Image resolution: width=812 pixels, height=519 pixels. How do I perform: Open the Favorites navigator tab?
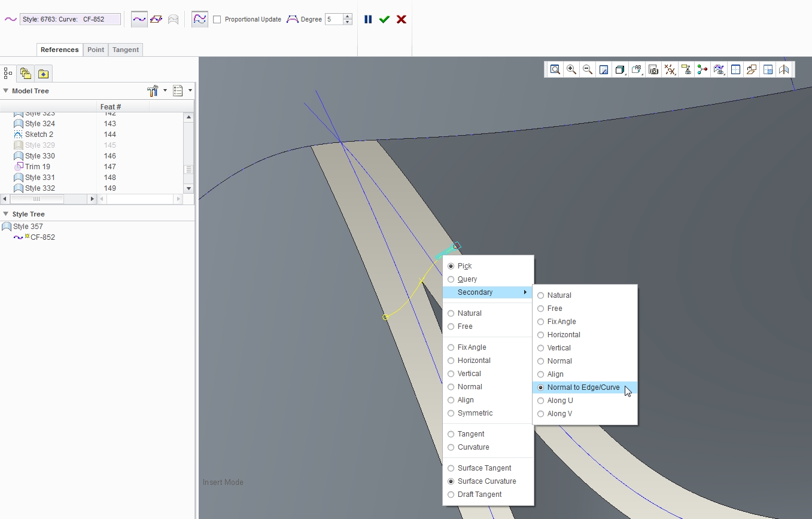coord(43,74)
